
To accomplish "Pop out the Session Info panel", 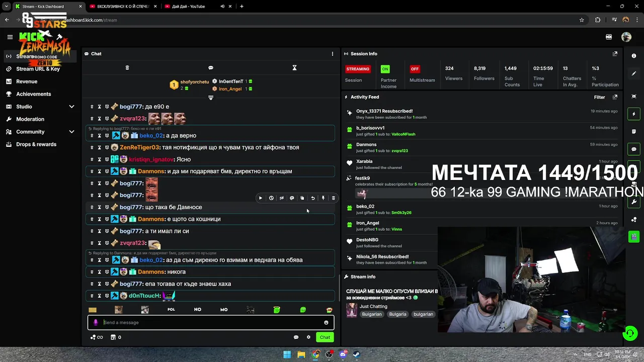I will pyautogui.click(x=615, y=54).
